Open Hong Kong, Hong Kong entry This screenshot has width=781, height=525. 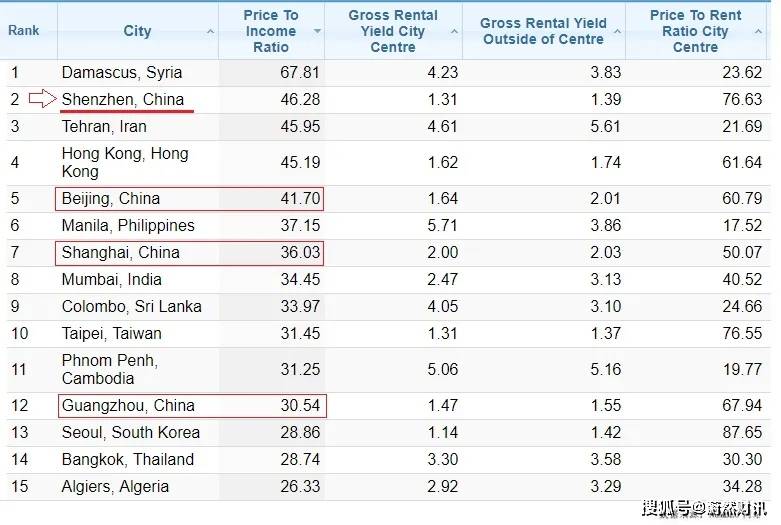(125, 162)
